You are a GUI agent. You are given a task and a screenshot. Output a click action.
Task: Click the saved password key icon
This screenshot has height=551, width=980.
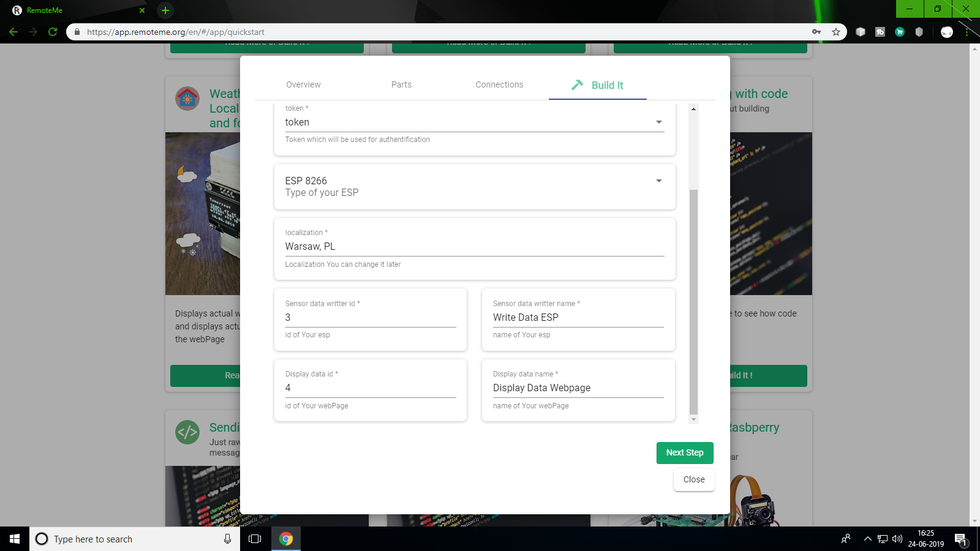(x=816, y=32)
